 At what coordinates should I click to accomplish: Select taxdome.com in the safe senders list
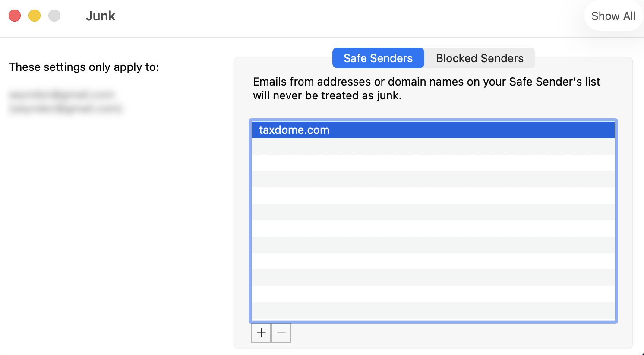(x=294, y=130)
